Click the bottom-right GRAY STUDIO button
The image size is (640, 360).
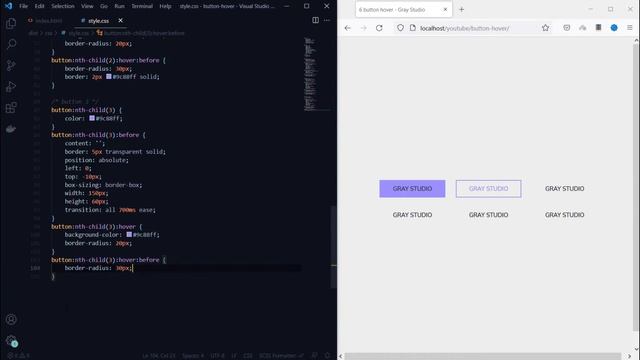pos(564,215)
